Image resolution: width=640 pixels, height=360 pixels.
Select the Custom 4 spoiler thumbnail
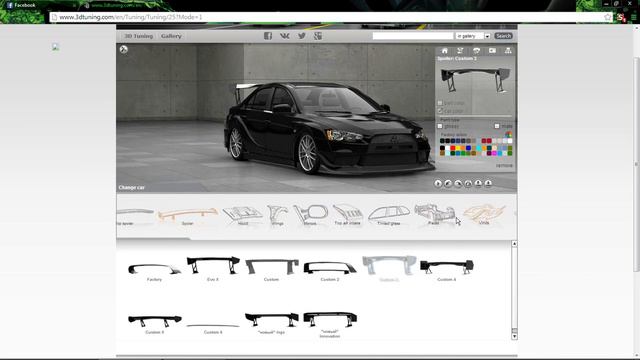pos(447,270)
